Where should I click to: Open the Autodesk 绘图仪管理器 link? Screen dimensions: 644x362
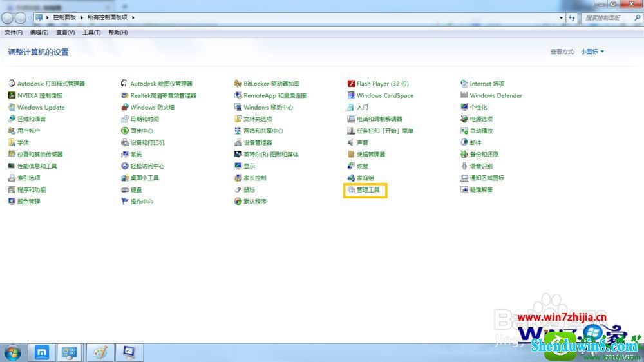(162, 83)
